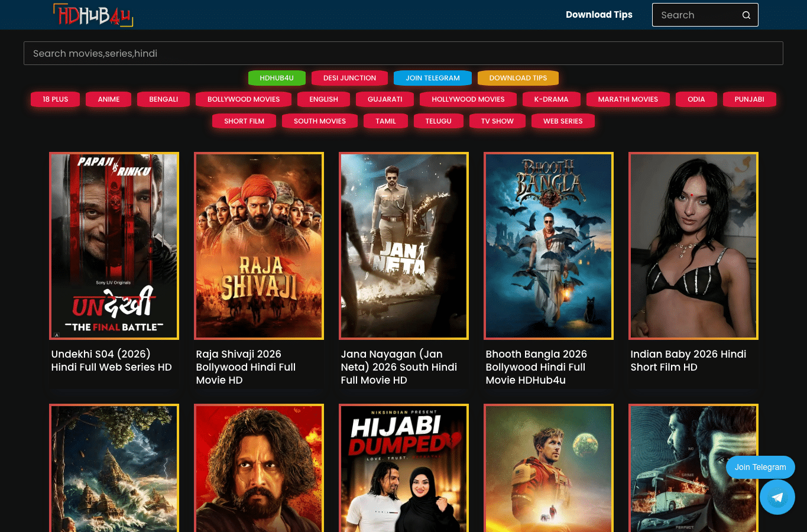The height and width of the screenshot is (532, 807).
Task: Click the HDHub4u logo in header
Action: 93,15
